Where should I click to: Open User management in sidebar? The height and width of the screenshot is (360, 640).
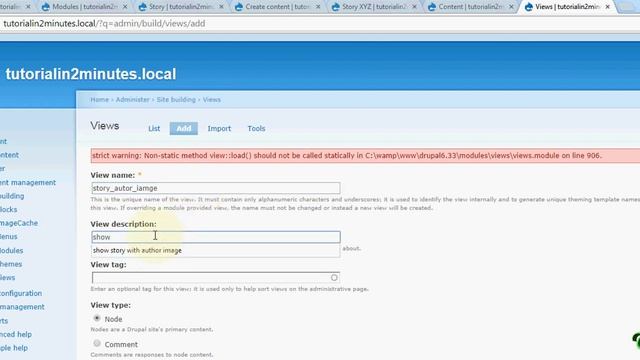[22, 307]
